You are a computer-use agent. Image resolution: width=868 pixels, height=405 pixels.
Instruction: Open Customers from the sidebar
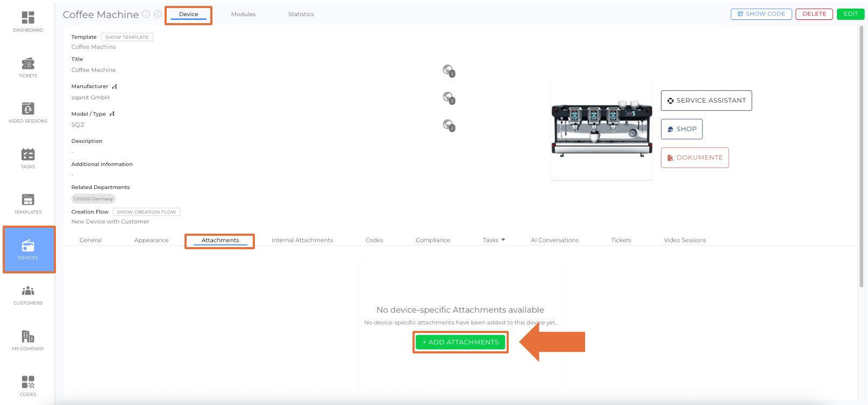click(28, 294)
